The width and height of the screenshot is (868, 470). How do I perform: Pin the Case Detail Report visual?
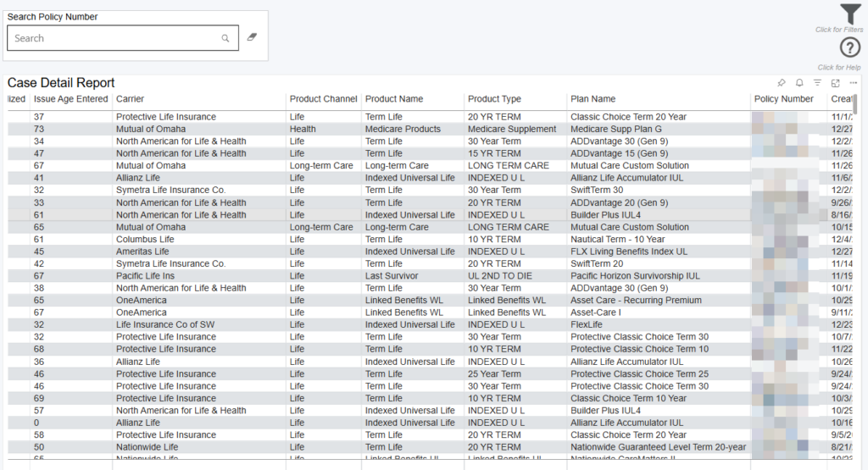pos(782,83)
